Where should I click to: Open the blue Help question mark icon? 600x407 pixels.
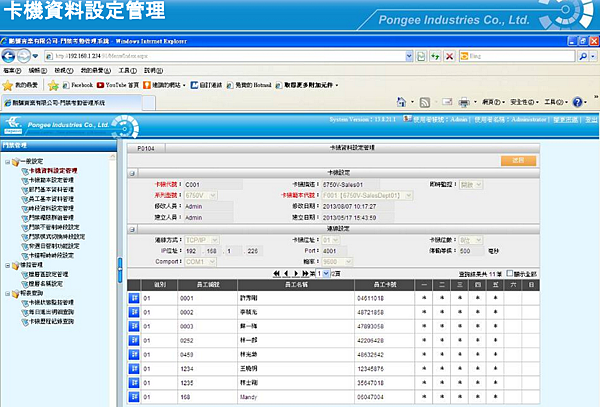tap(577, 102)
